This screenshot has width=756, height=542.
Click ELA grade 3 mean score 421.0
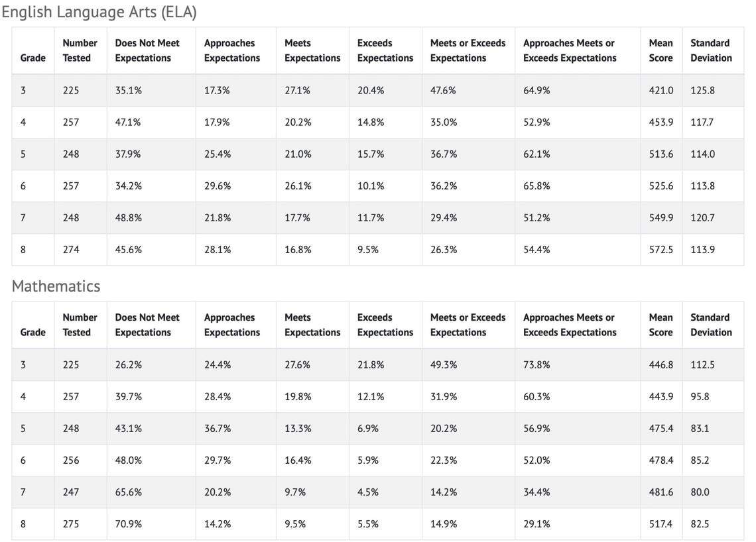click(661, 90)
